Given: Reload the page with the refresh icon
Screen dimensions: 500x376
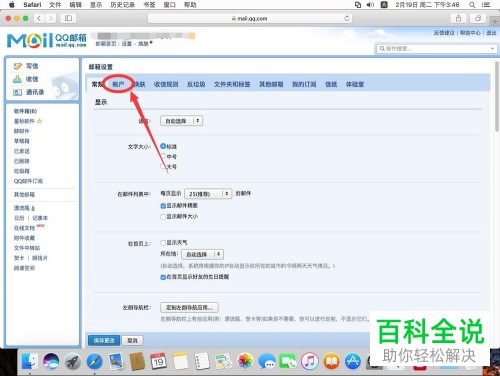Looking at the screenshot, I should [347, 18].
